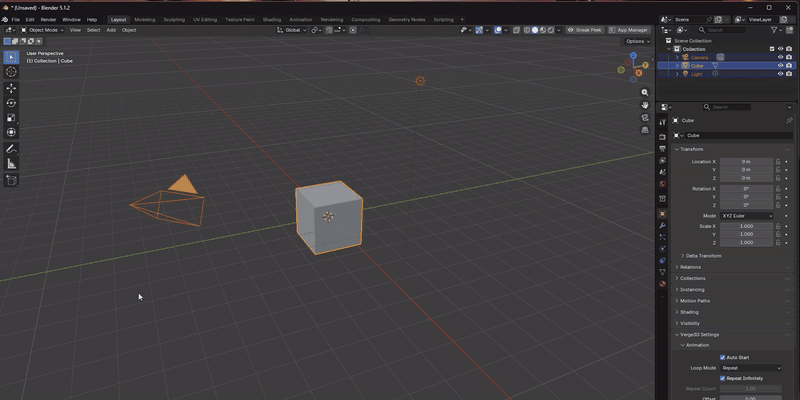The image size is (800, 400).
Task: Expand the Delta Transform section
Action: tap(702, 256)
